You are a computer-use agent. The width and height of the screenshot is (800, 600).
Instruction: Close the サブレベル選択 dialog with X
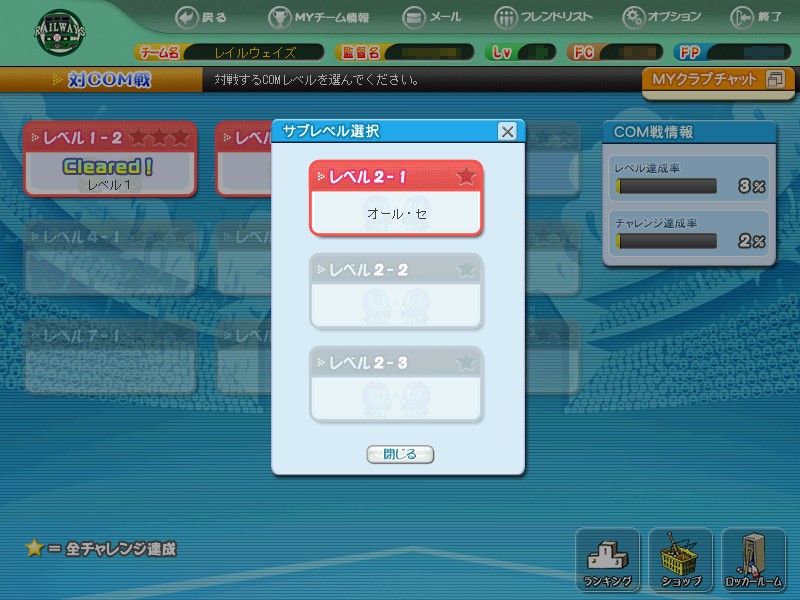[x=507, y=131]
